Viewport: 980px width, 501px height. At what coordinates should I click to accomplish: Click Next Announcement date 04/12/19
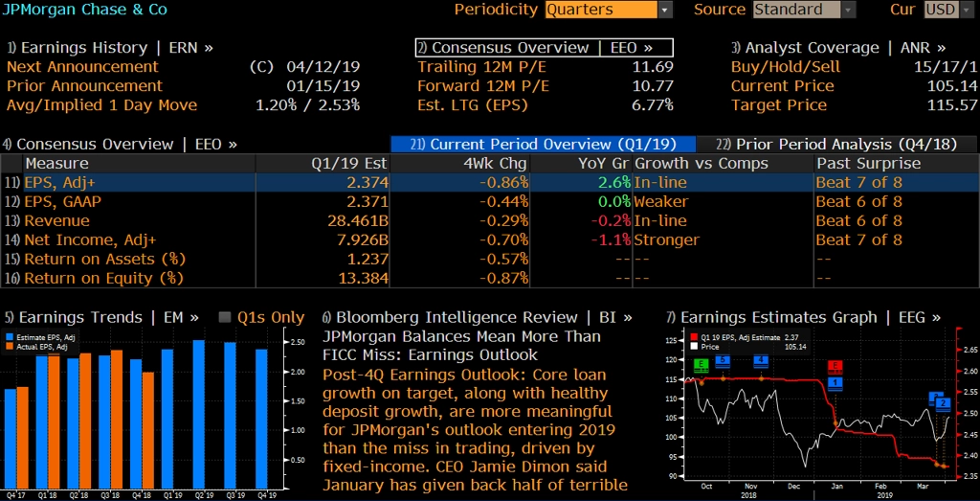pyautogui.click(x=323, y=67)
